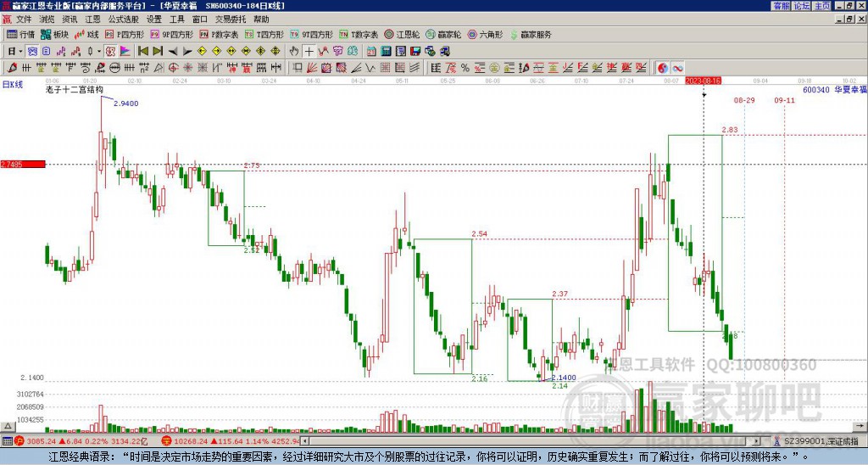Click the app logo menu icon

pyautogui.click(x=7, y=20)
